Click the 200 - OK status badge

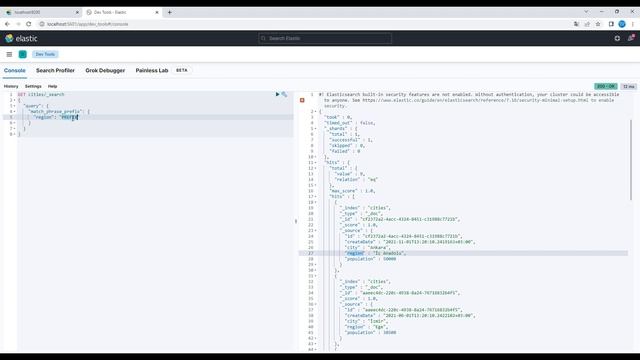[606, 87]
